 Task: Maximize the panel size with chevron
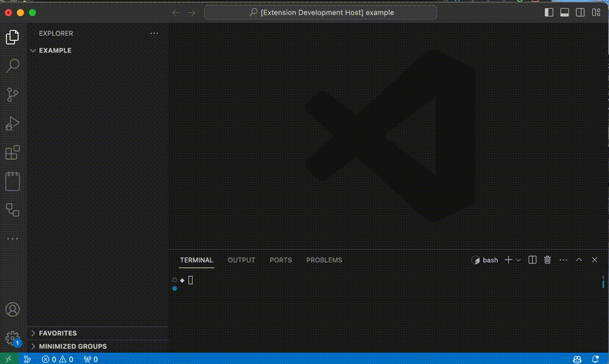pyautogui.click(x=579, y=260)
